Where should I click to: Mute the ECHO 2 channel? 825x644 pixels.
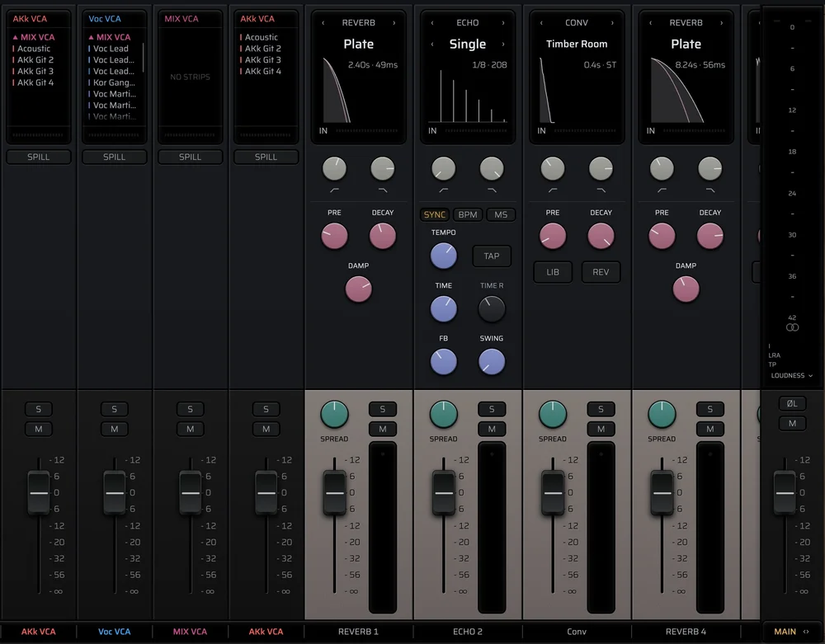pyautogui.click(x=492, y=429)
